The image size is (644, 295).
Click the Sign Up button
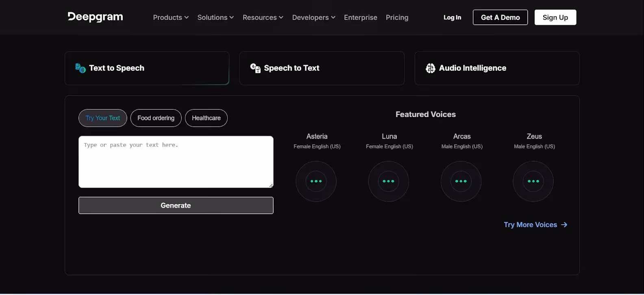tap(555, 17)
